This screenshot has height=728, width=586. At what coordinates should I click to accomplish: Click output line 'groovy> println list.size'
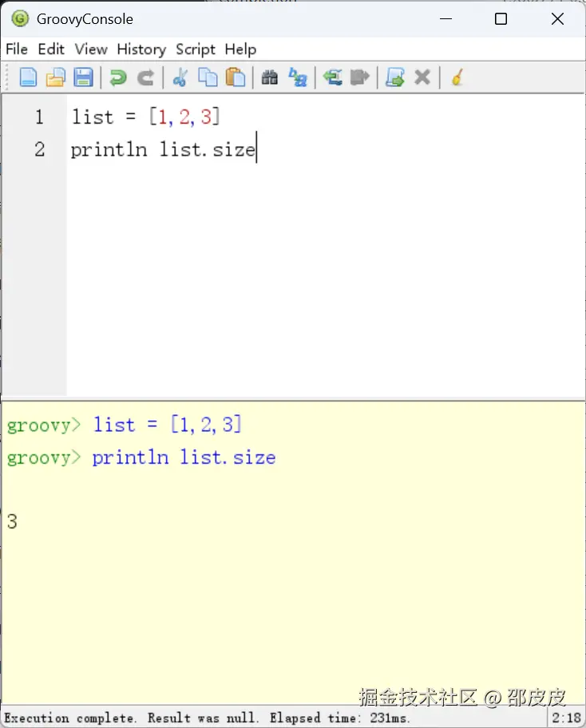[141, 457]
